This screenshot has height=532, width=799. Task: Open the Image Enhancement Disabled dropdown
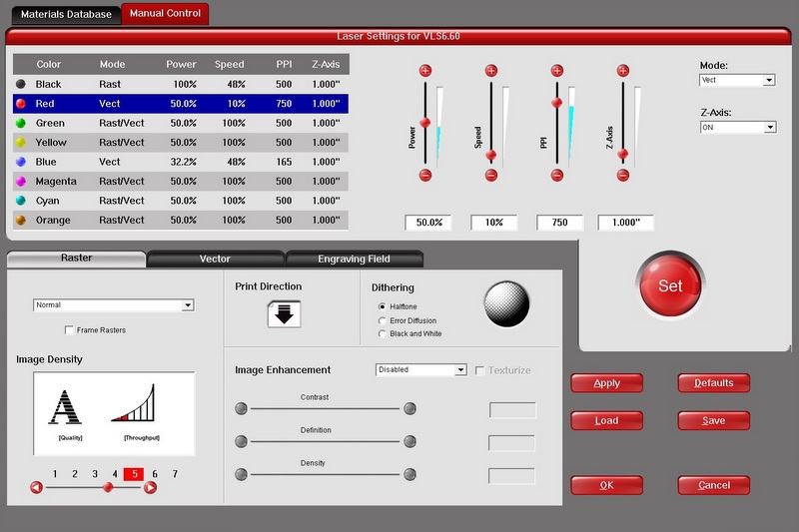click(420, 369)
